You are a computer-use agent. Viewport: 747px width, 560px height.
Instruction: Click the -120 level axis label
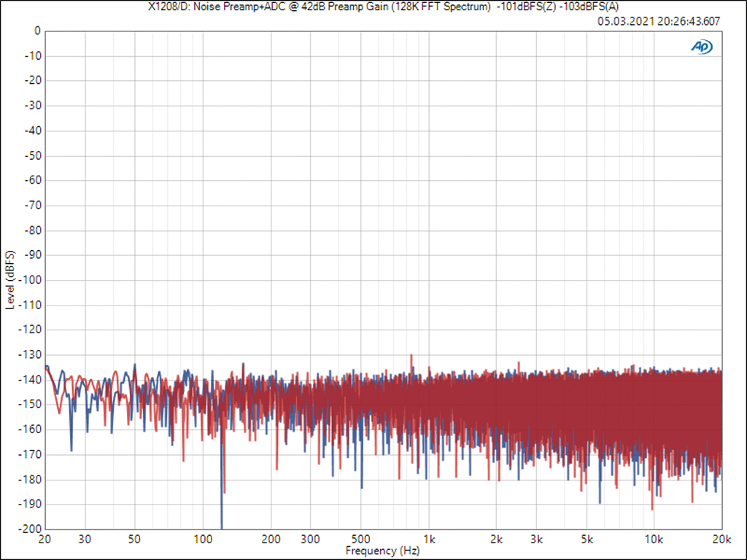click(x=30, y=330)
